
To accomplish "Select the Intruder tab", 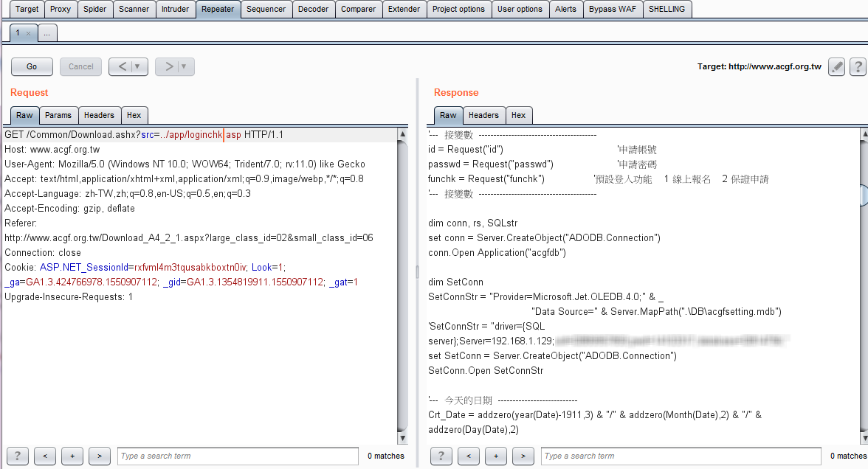I will (175, 9).
